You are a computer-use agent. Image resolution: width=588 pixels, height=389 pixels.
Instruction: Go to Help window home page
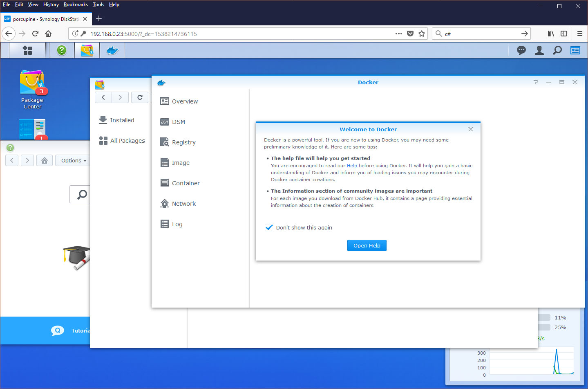tap(45, 161)
